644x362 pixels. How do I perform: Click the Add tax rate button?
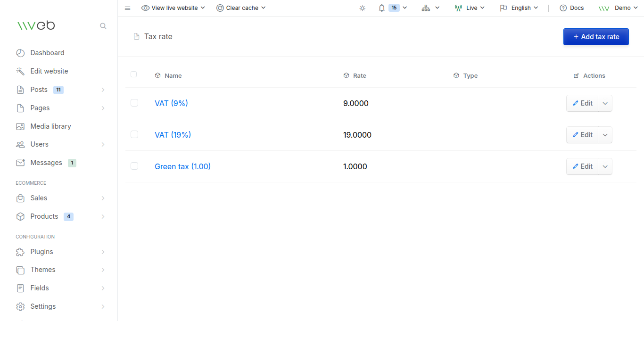[596, 37]
